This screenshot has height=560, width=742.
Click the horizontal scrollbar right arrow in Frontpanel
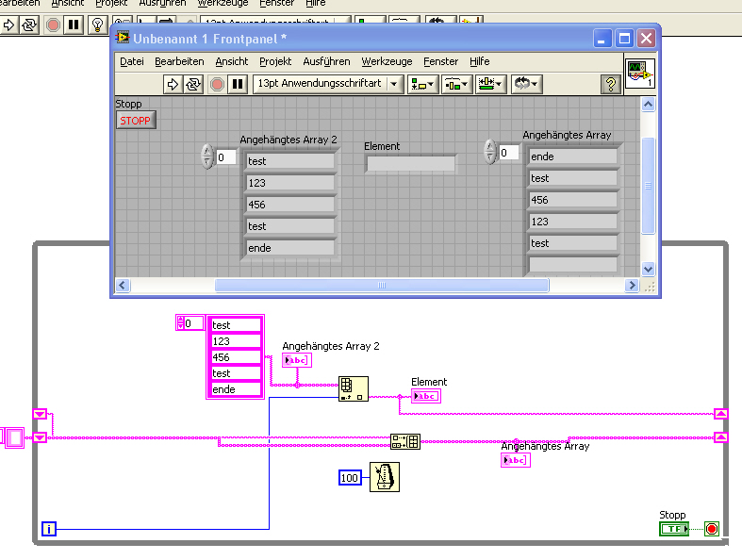[632, 285]
